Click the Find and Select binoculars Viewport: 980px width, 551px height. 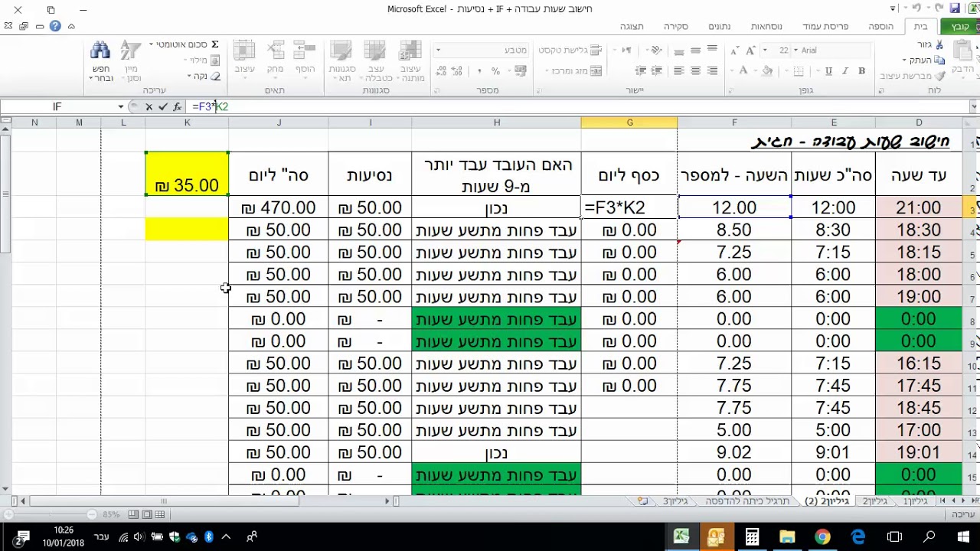tap(100, 51)
